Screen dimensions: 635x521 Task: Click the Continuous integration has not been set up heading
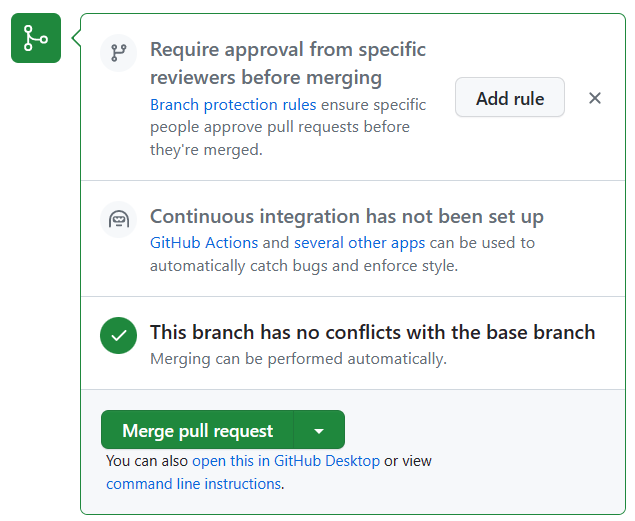click(347, 216)
